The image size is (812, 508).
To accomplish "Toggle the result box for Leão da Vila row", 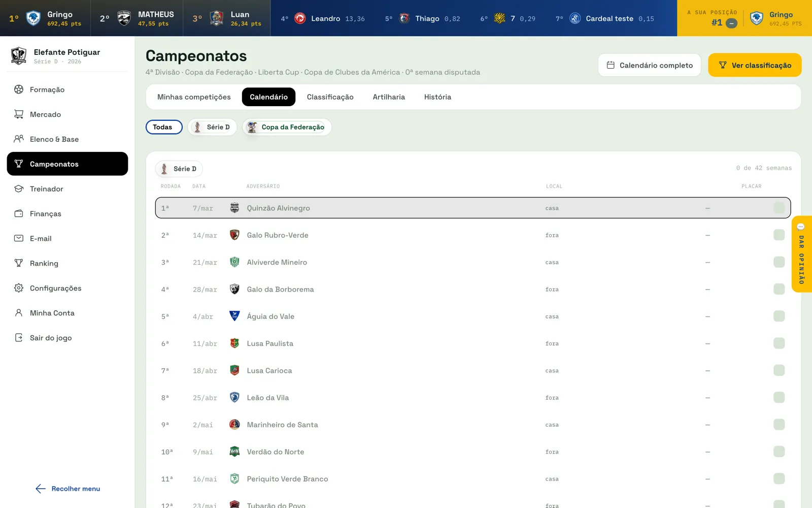I will coord(779,397).
